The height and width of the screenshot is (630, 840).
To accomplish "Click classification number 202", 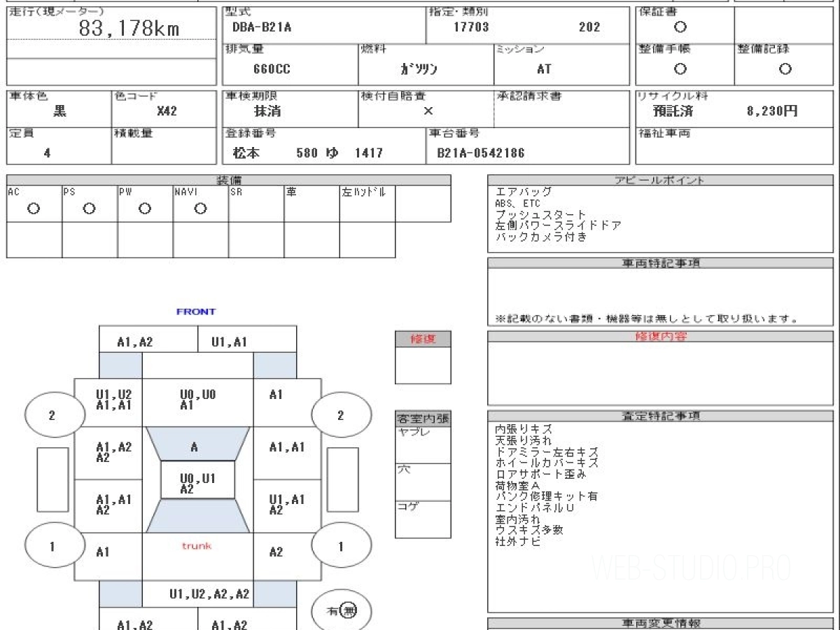I will coord(589,27).
